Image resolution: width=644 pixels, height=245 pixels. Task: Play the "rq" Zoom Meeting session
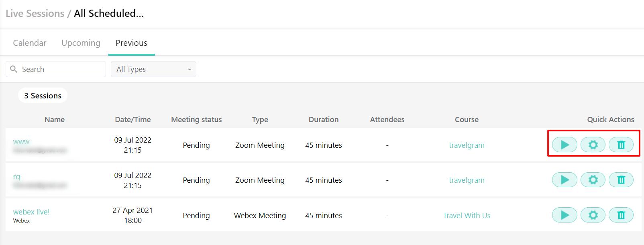564,180
